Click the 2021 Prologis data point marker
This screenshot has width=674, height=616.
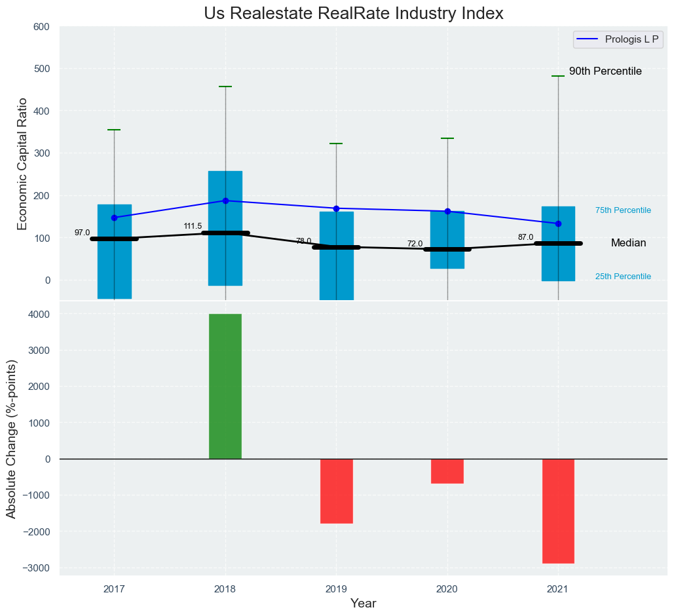tap(558, 223)
